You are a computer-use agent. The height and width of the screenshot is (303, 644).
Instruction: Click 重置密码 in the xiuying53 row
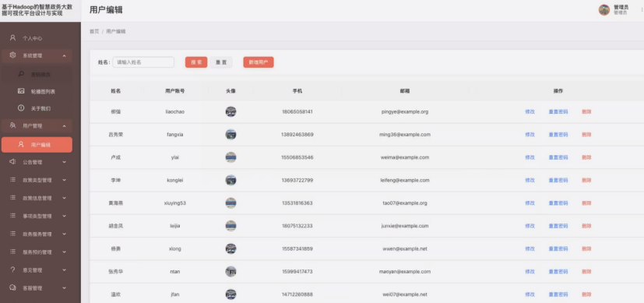[558, 203]
